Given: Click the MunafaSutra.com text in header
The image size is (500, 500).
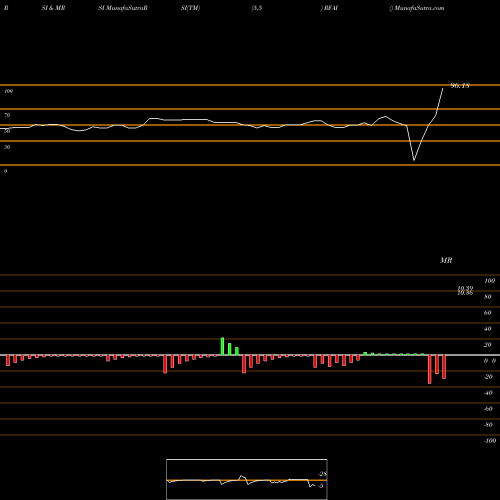Looking at the screenshot, I should 419,8.
